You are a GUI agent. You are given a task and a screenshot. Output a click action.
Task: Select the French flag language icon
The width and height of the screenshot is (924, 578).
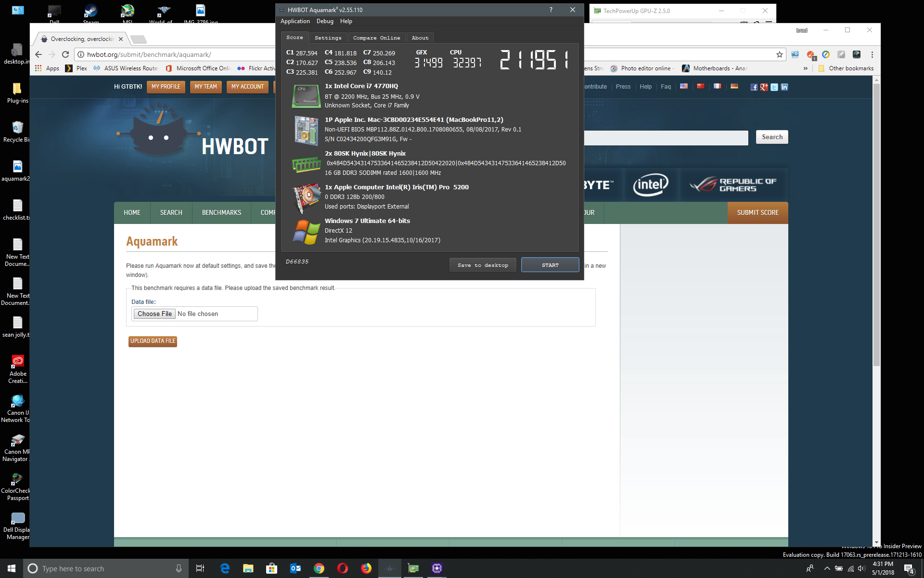coord(717,86)
